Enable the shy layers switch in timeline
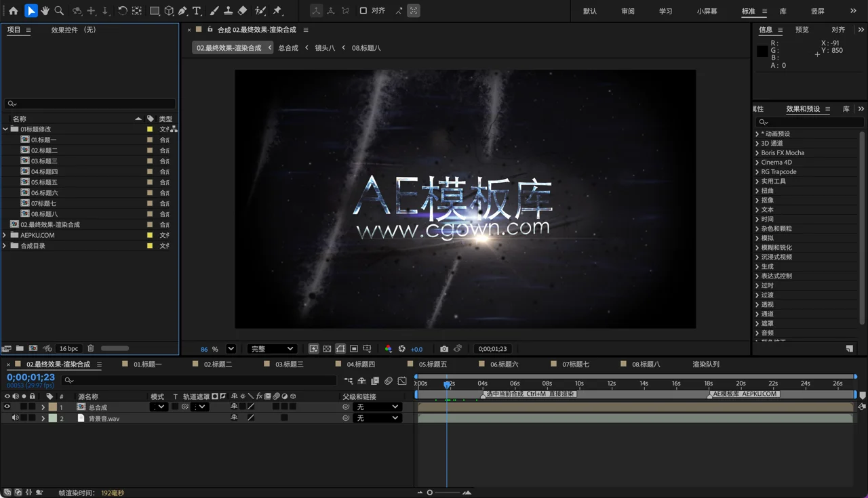The image size is (868, 498). point(361,381)
